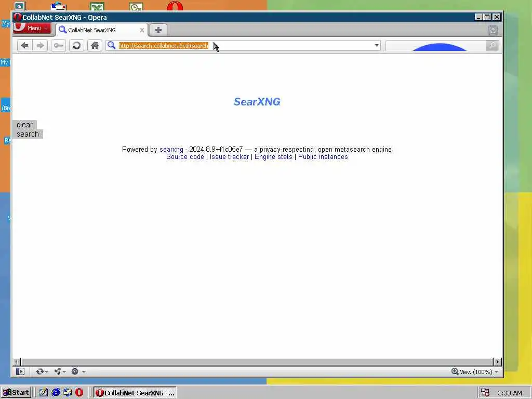Click the search button on the page

pos(28,134)
